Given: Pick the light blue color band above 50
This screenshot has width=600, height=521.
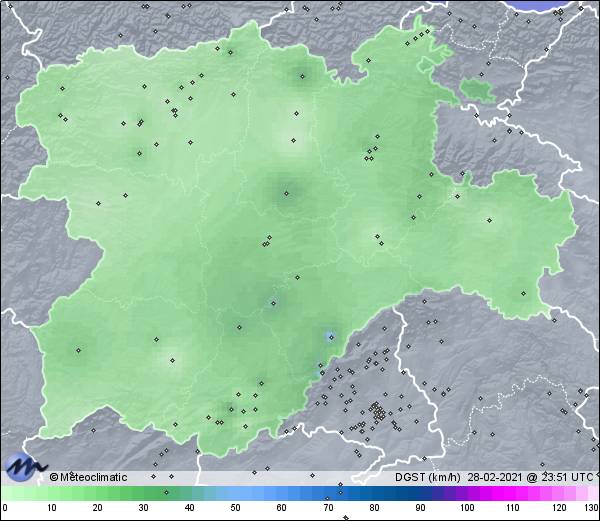Looking at the screenshot, I should coord(236,494).
